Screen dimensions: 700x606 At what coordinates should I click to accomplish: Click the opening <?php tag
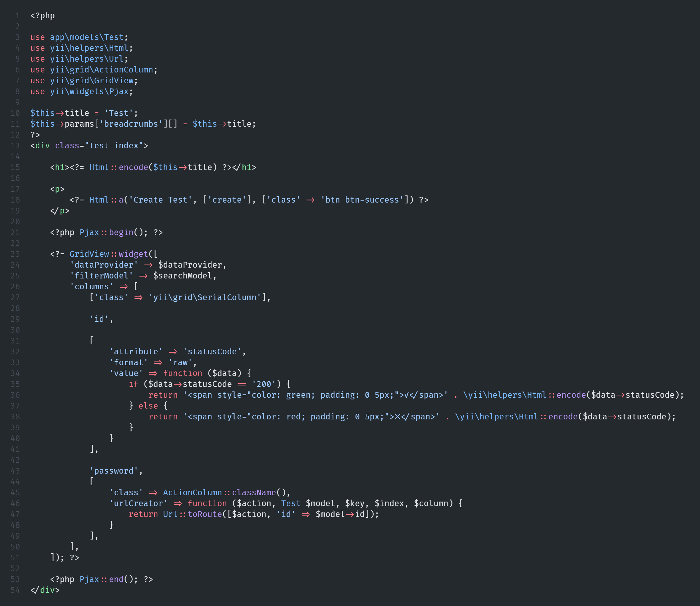pos(42,16)
